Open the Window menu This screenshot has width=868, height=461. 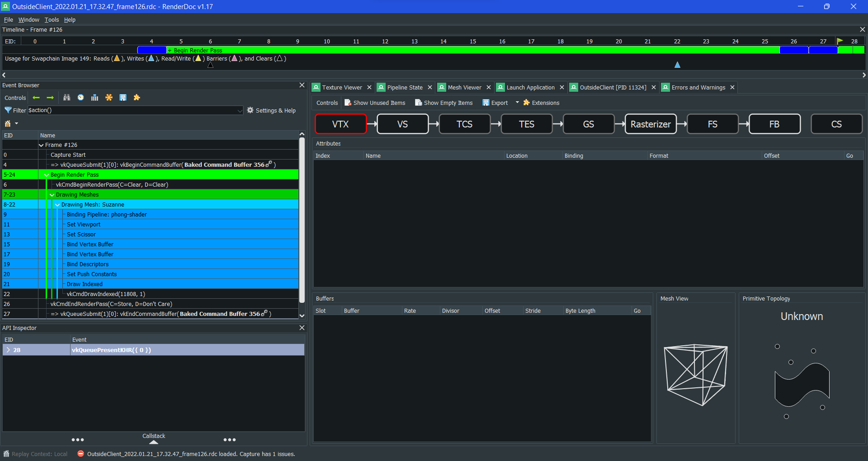point(28,19)
